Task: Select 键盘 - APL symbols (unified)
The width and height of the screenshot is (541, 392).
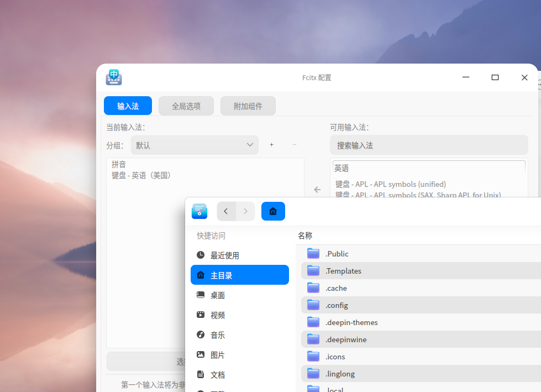Action: (391, 184)
